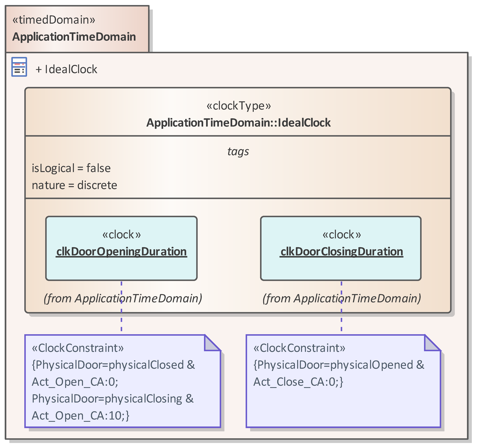Select the isLogical = false tag
477x448 pixels.
(71, 168)
